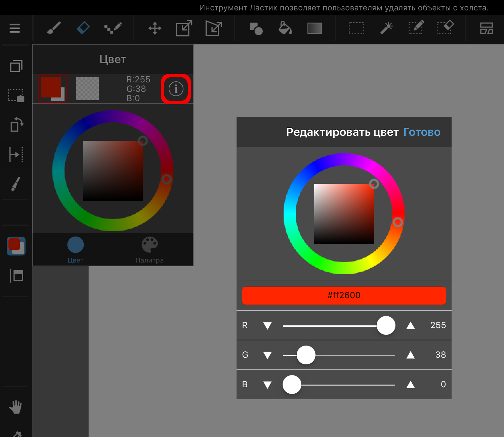The height and width of the screenshot is (437, 504).
Task: Switch to the Цвет tab
Action: (x=76, y=250)
